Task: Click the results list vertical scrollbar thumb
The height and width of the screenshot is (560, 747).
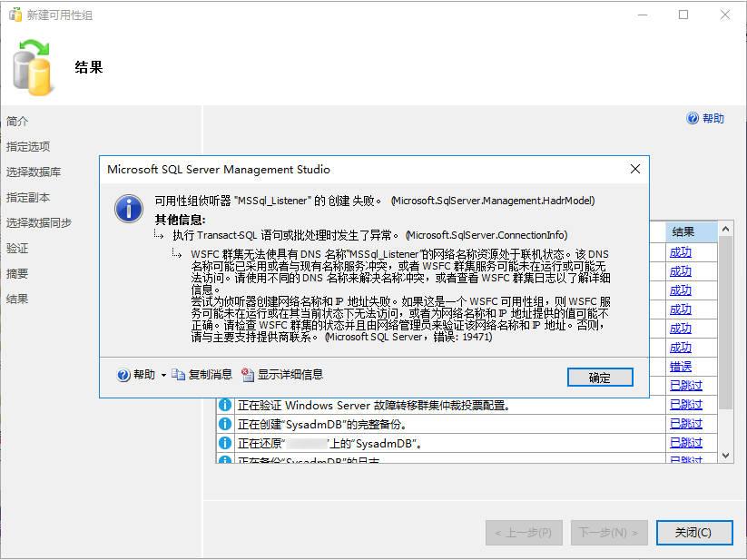Action: 725,322
